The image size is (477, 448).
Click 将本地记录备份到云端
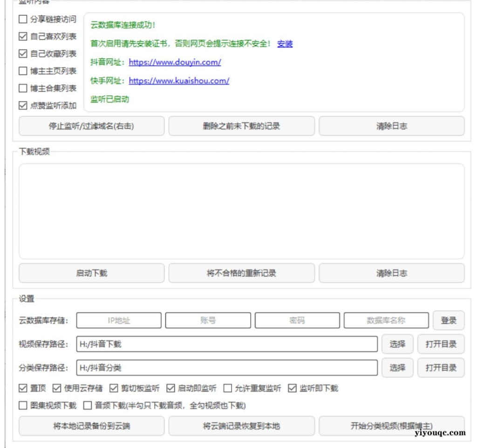91,426
